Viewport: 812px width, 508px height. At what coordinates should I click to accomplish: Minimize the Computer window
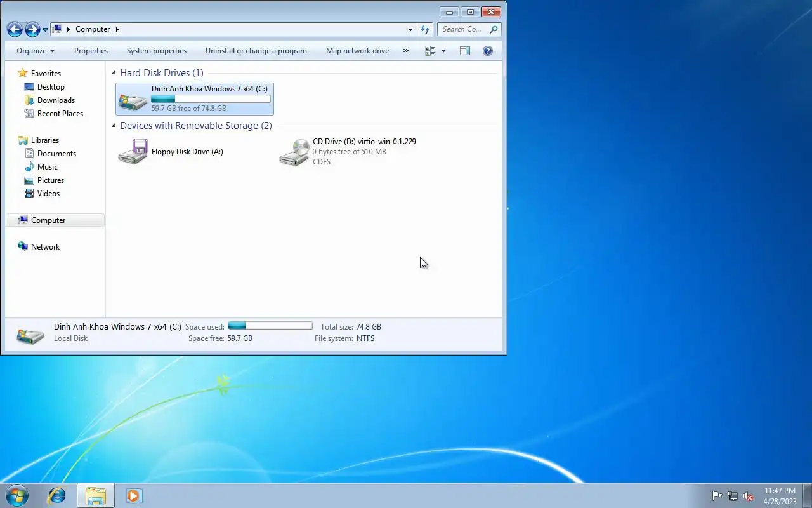(449, 11)
